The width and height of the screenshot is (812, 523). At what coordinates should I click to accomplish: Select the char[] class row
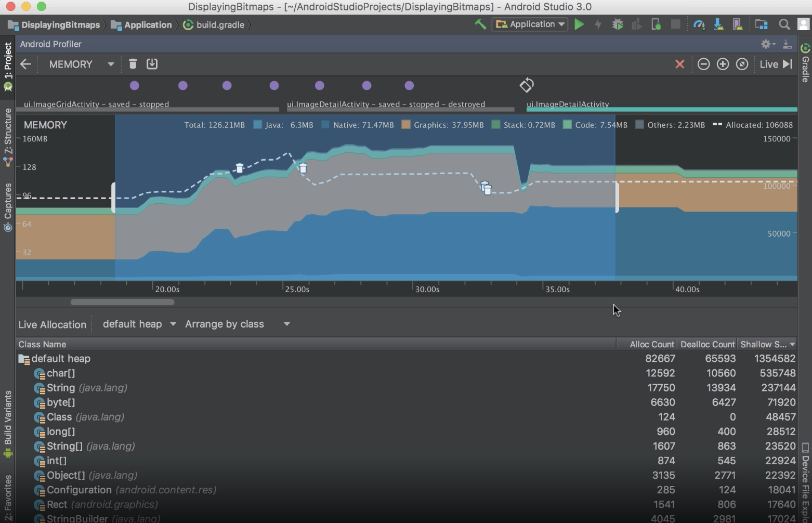407,373
